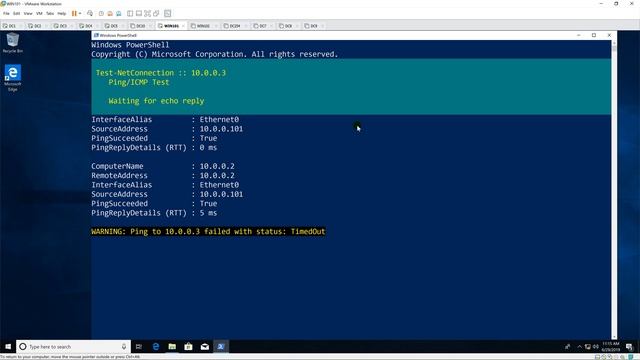Click the 'Test-NetConnection :: 10.0.0.3' progress text

[x=161, y=73]
